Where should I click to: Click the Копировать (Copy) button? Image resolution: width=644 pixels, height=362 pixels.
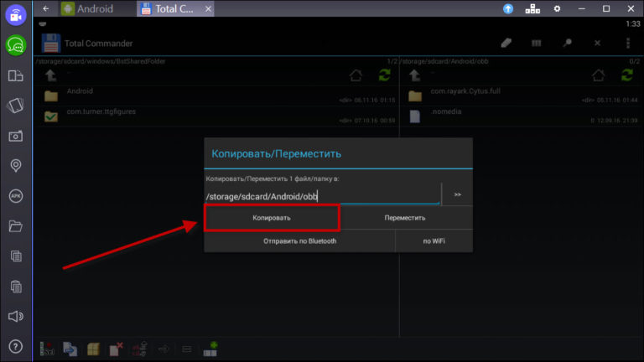pyautogui.click(x=272, y=218)
